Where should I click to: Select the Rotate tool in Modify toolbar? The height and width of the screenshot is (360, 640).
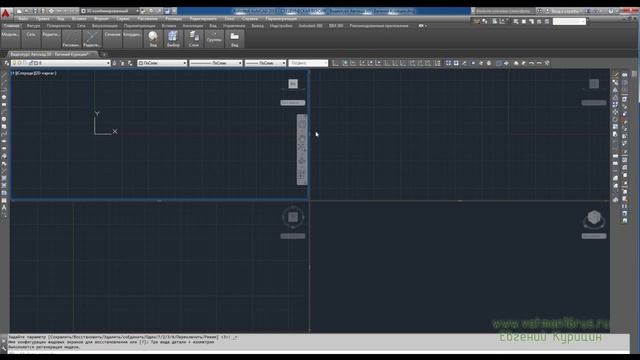(616, 119)
